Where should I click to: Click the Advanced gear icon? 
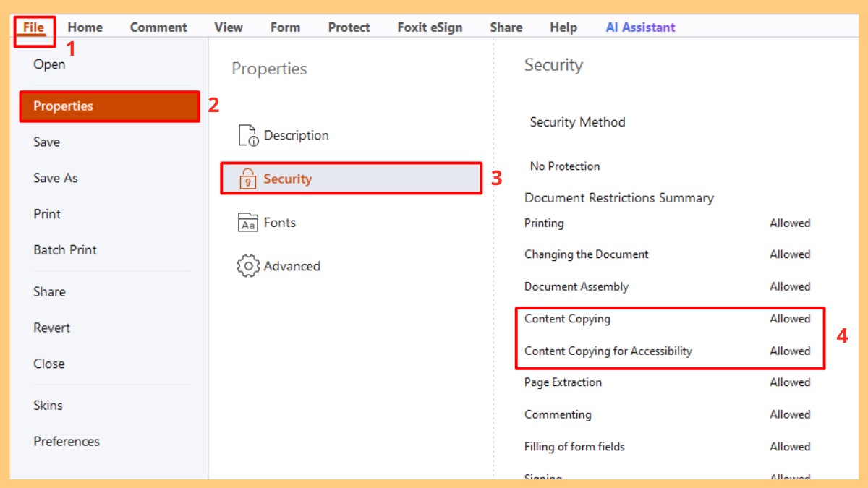pos(248,266)
